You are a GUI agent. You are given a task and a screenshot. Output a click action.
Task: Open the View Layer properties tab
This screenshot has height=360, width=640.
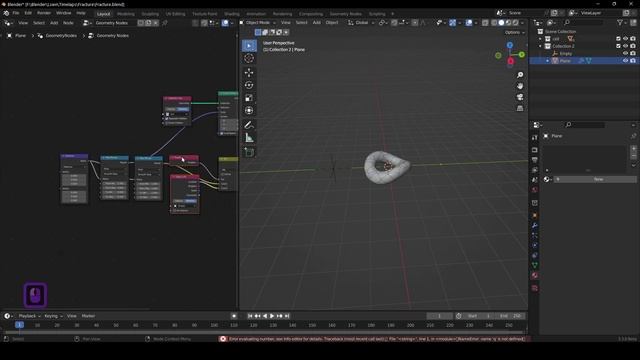tap(535, 170)
